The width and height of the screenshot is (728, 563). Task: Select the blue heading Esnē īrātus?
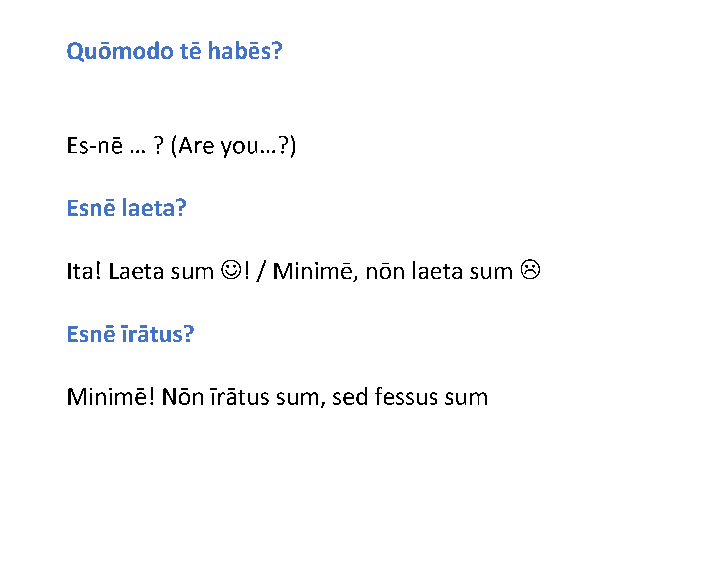click(130, 334)
